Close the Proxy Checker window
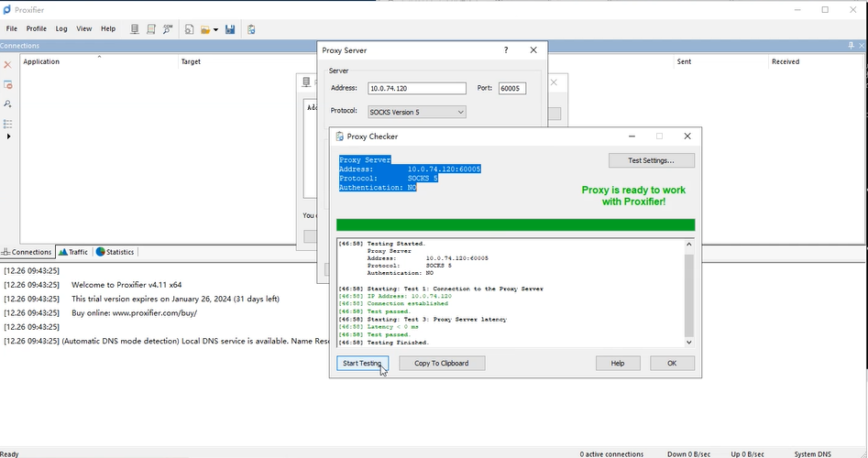Screen dimensions: 868x458 coord(687,136)
